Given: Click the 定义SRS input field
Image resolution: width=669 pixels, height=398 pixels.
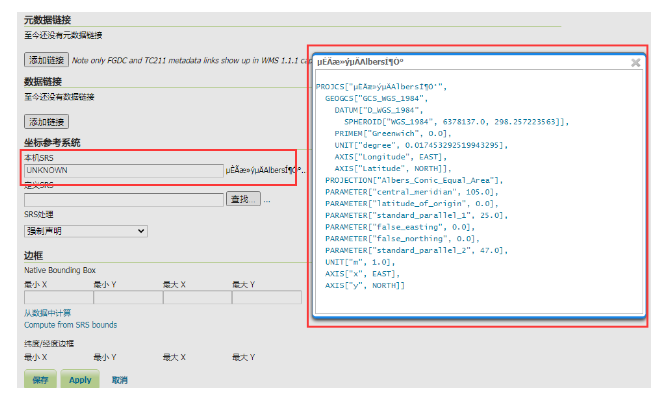Looking at the screenshot, I should coord(124,200).
